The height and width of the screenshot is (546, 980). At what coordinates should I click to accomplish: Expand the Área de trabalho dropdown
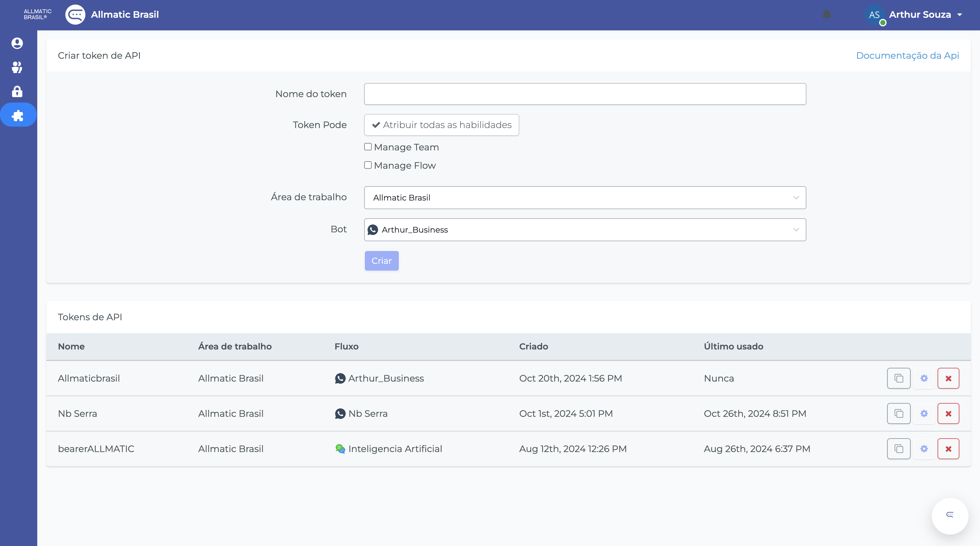(585, 198)
